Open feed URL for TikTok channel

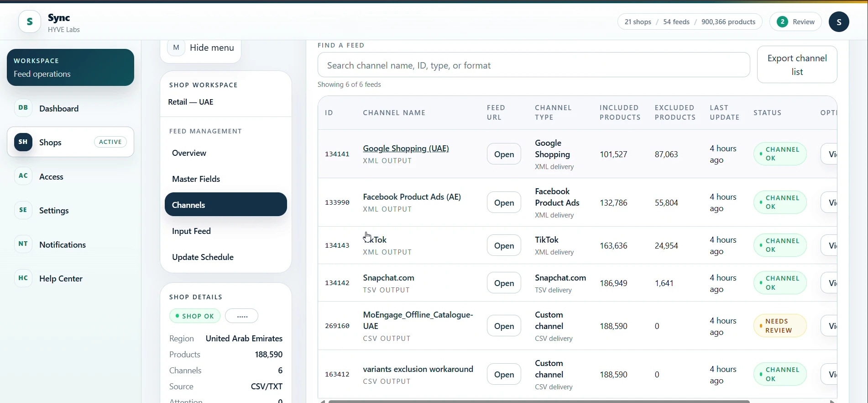[x=504, y=246]
